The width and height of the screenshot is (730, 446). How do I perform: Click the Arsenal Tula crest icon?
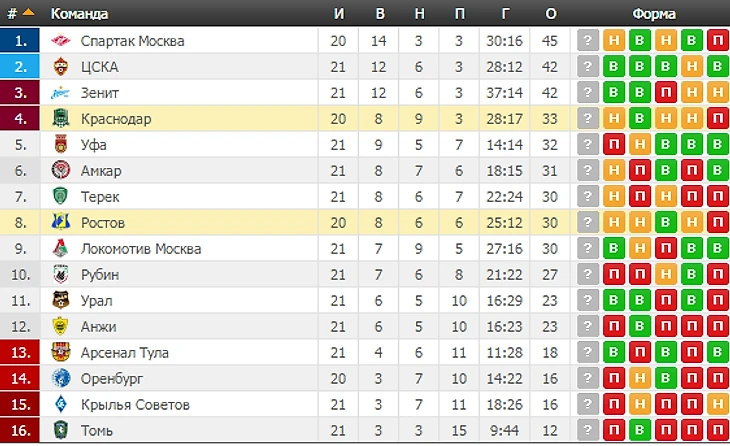pyautogui.click(x=60, y=352)
